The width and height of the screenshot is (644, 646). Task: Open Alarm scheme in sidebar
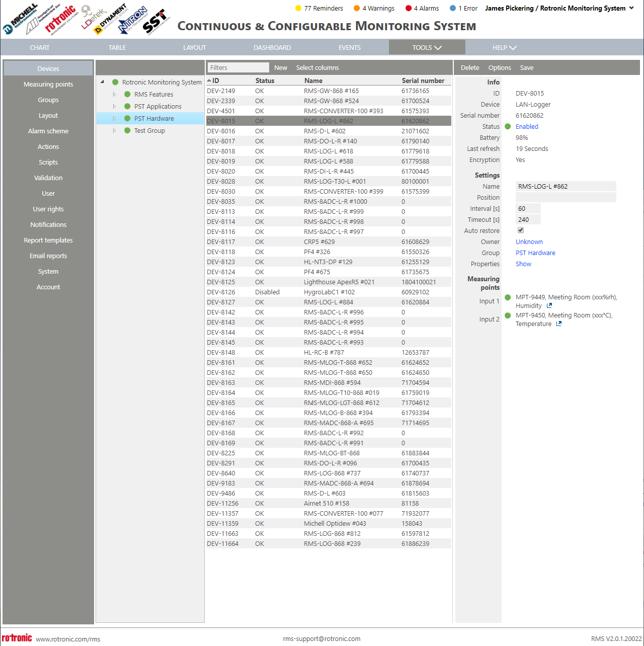point(48,131)
